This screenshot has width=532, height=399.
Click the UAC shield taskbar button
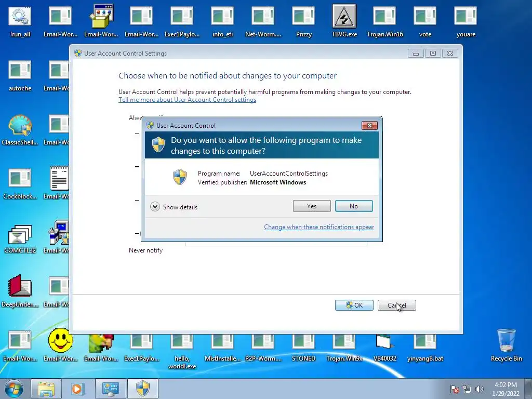pos(143,389)
